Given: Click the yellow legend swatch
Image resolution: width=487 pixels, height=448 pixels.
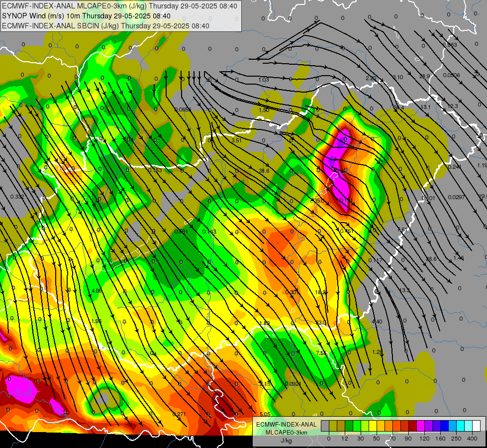Looking at the screenshot, I should tap(373, 426).
